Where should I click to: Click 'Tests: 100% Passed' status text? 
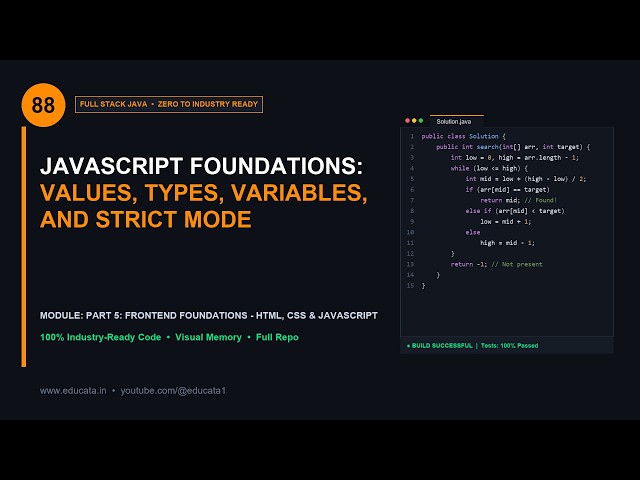[509, 346]
